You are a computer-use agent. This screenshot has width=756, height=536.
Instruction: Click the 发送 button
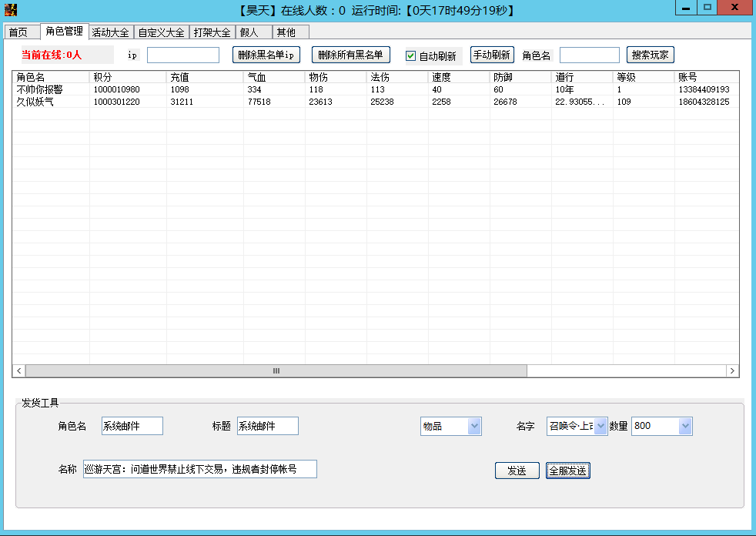pyautogui.click(x=517, y=471)
